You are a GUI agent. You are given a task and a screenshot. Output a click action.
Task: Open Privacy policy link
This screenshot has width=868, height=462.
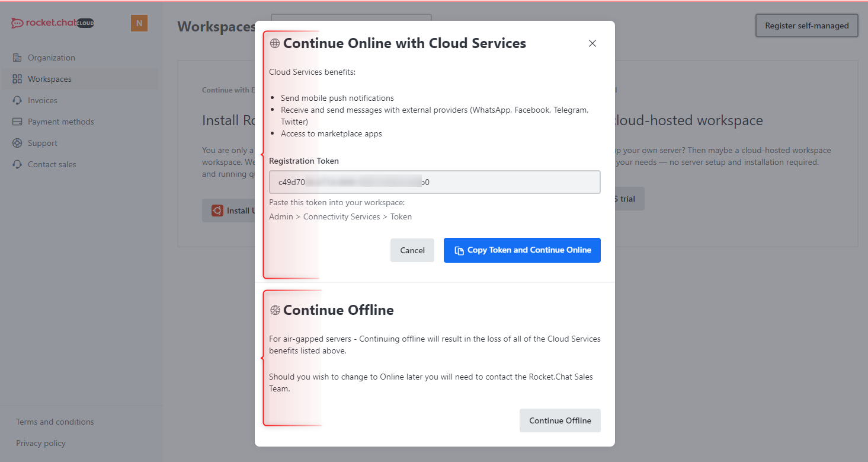point(41,443)
